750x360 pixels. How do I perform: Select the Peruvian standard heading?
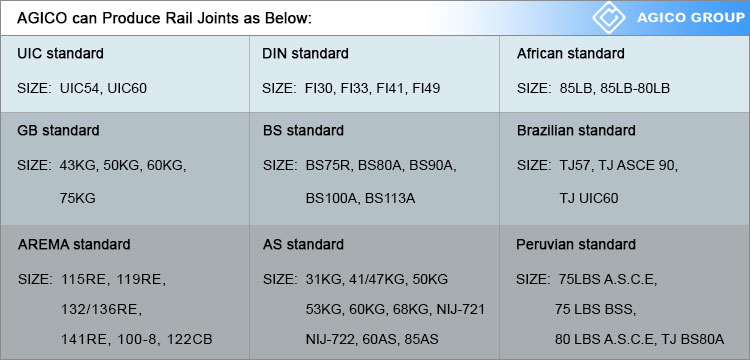coord(576,244)
